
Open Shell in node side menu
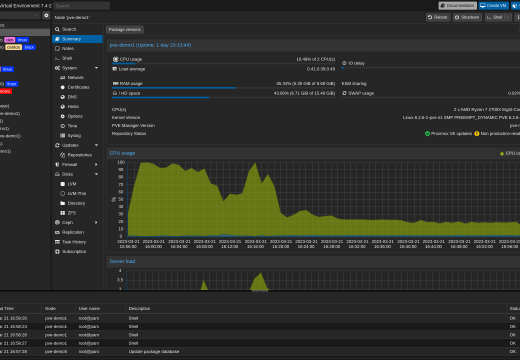pos(77,58)
